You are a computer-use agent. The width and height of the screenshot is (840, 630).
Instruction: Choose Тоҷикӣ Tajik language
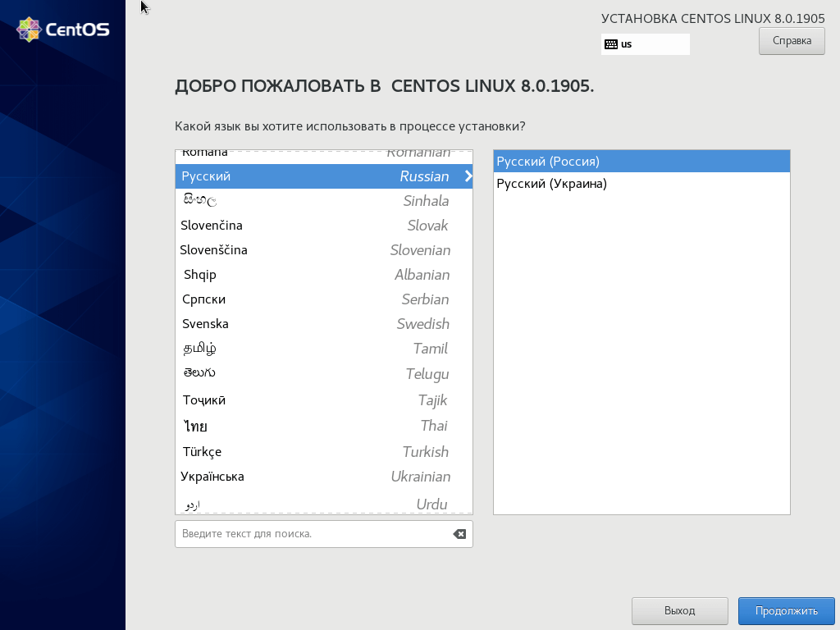coord(323,400)
